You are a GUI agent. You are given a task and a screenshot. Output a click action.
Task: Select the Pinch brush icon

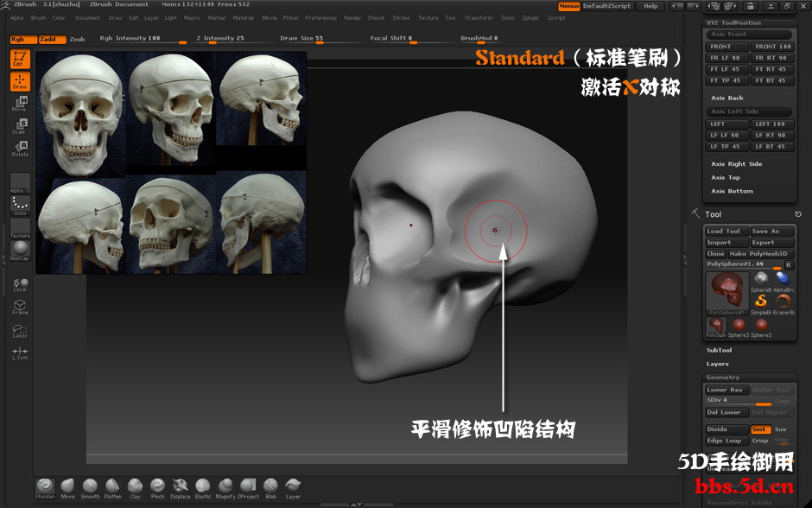click(x=157, y=489)
